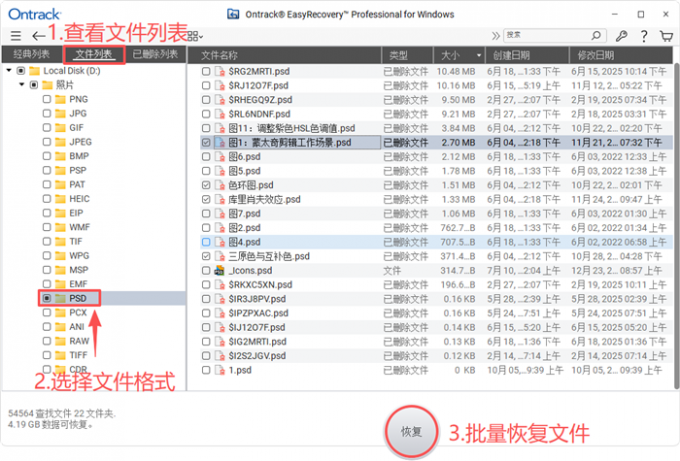Select file name $IPZPXAC.psd

coord(258,313)
